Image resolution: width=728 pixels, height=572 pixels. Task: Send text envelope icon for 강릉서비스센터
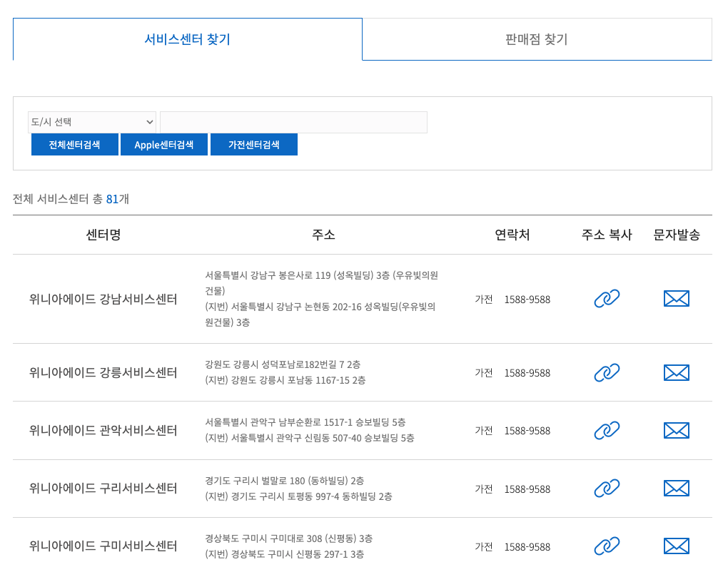[x=677, y=372]
